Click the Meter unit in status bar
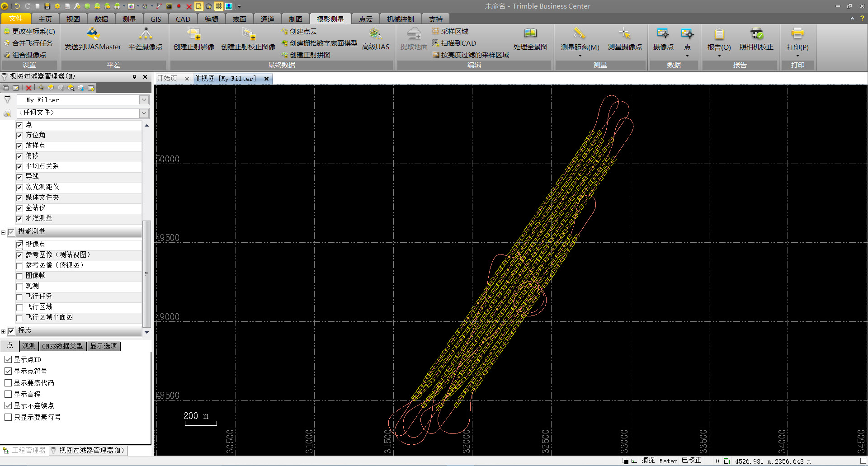868x466 pixels. pos(668,461)
